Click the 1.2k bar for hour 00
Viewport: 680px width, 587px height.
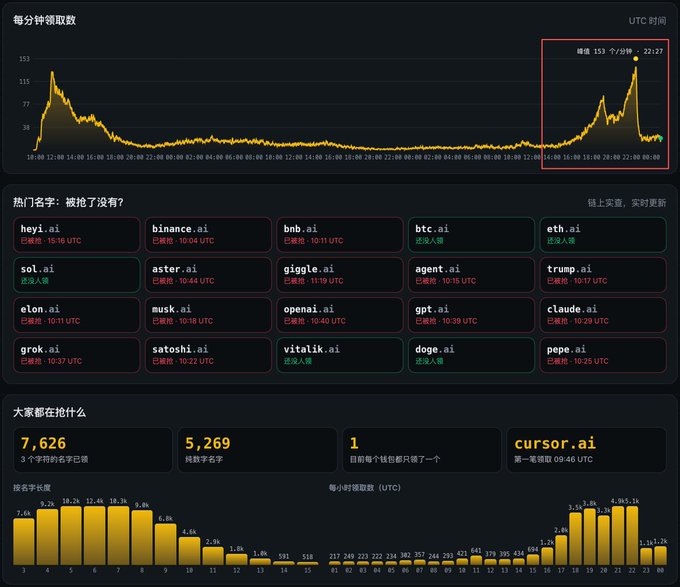(x=660, y=556)
